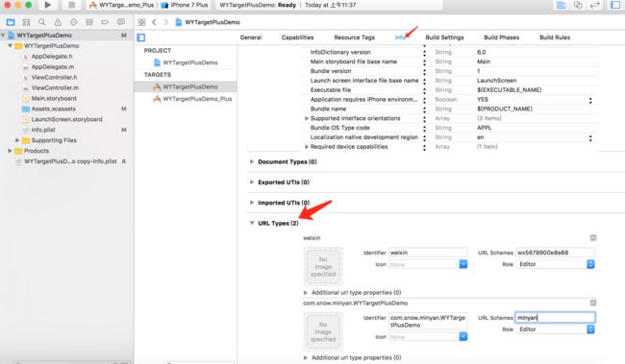Switch to the version editor
Viewport: 625px width, 364px height.
tap(594, 5)
